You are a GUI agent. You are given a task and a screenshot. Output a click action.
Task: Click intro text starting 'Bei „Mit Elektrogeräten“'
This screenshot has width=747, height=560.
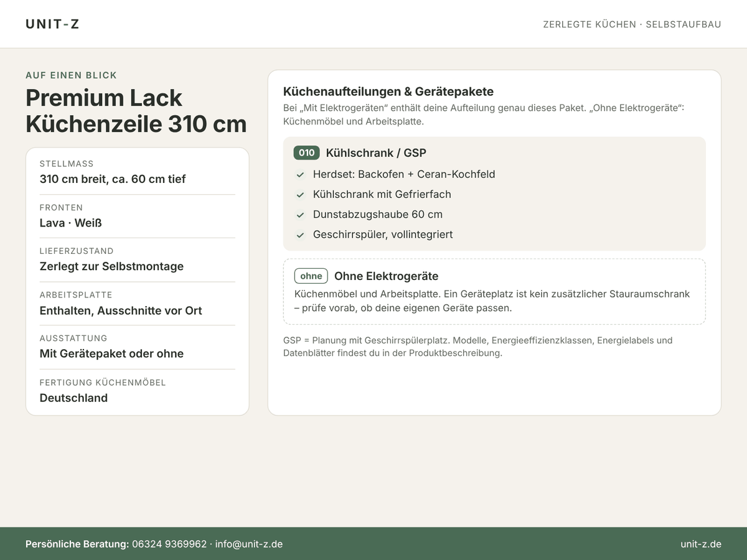click(484, 114)
